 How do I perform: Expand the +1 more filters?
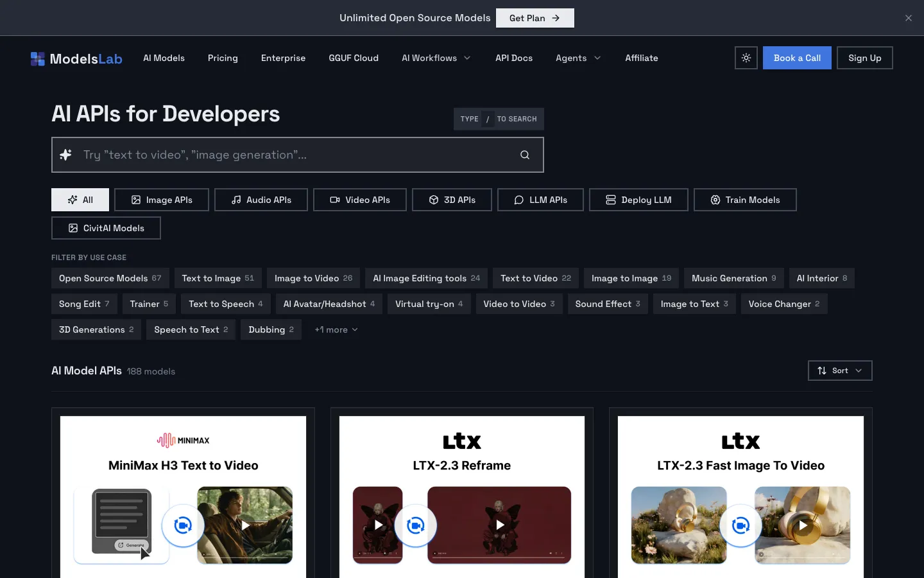click(x=336, y=329)
